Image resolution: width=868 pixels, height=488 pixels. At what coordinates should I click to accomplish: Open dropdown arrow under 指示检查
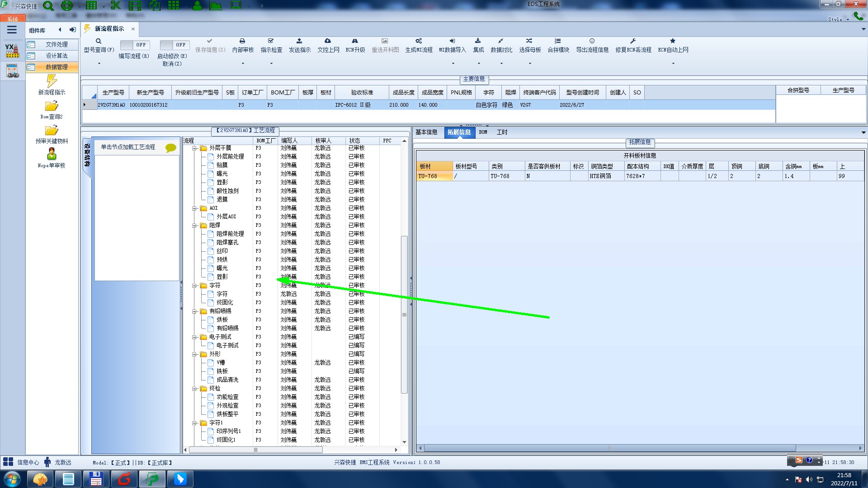click(271, 64)
